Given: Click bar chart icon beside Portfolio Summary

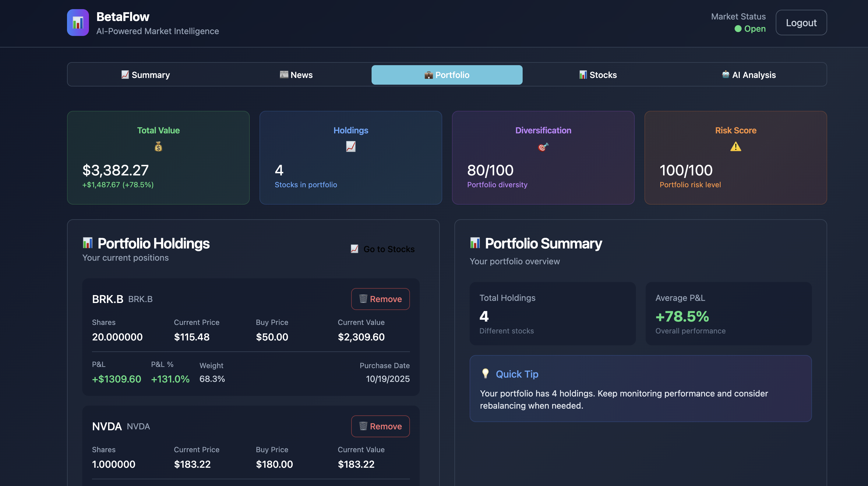Looking at the screenshot, I should pos(475,243).
